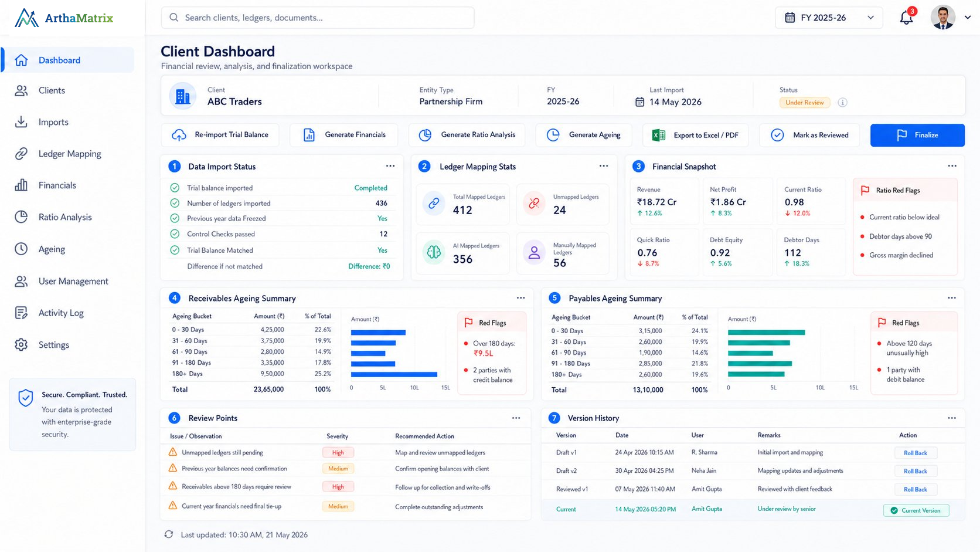Click the Manually Mapped Ledgers person icon
The image size is (980, 552).
click(x=534, y=252)
